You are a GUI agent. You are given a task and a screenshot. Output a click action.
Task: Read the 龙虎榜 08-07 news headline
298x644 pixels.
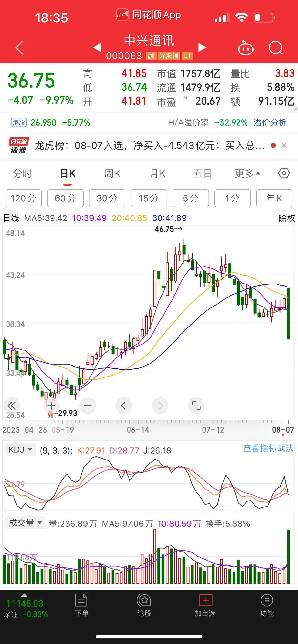(x=149, y=146)
